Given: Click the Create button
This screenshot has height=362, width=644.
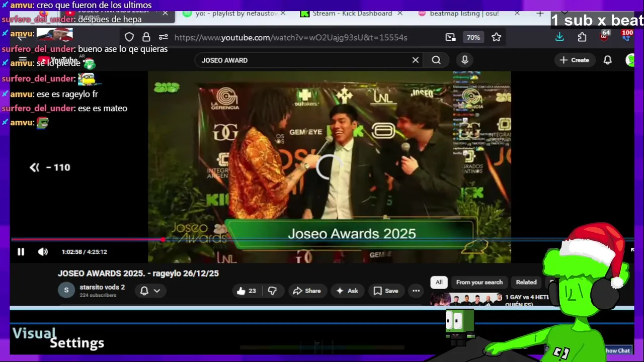Looking at the screenshot, I should tap(574, 60).
